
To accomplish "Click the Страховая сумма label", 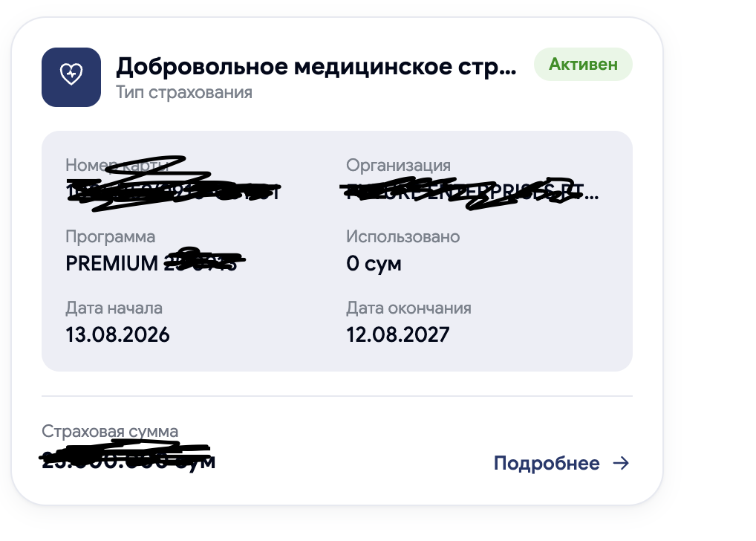I will click(110, 431).
